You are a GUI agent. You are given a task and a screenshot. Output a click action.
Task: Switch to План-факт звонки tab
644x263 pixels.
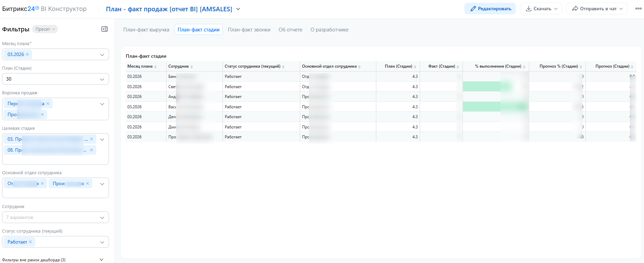pyautogui.click(x=249, y=30)
